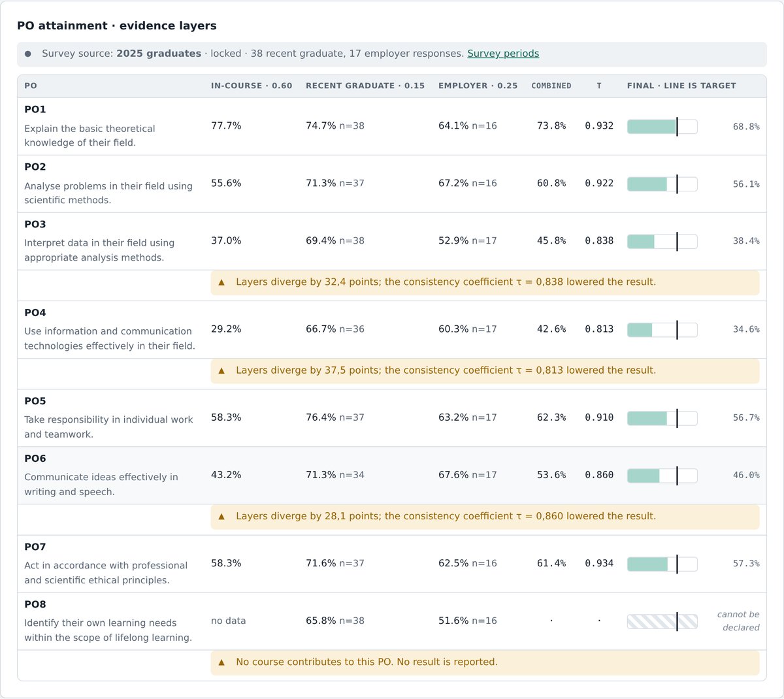Click PO1 consistency value 0.932
784x699 pixels.
coord(599,126)
